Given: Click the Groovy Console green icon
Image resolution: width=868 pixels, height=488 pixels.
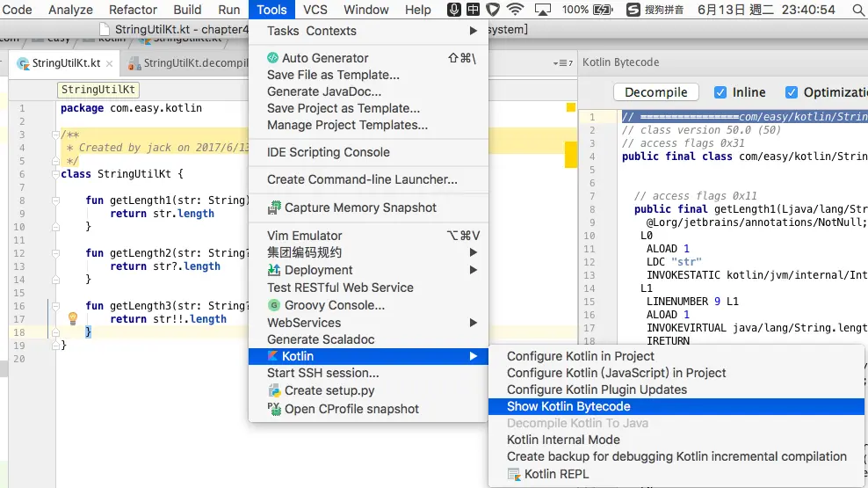Looking at the screenshot, I should (x=273, y=305).
